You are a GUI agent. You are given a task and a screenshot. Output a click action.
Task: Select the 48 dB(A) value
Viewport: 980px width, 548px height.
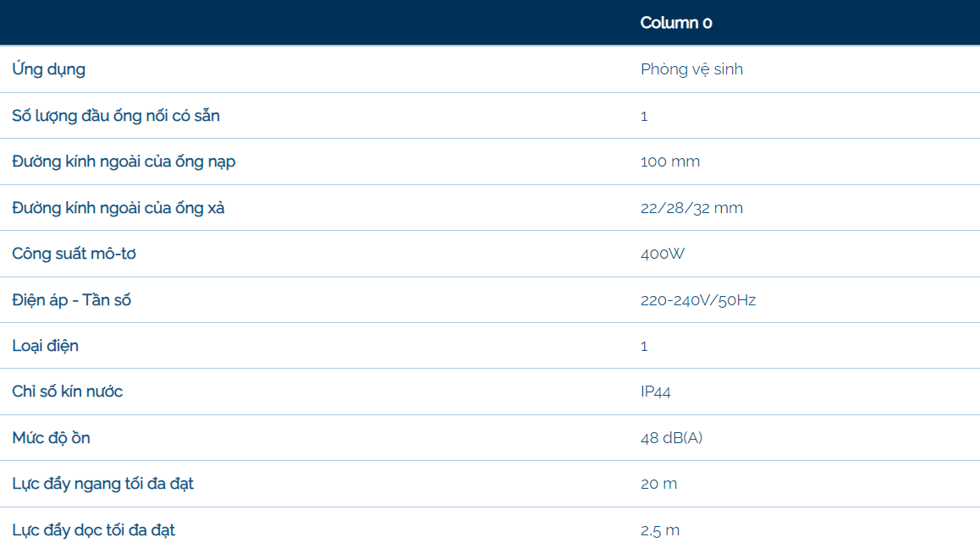tap(672, 438)
